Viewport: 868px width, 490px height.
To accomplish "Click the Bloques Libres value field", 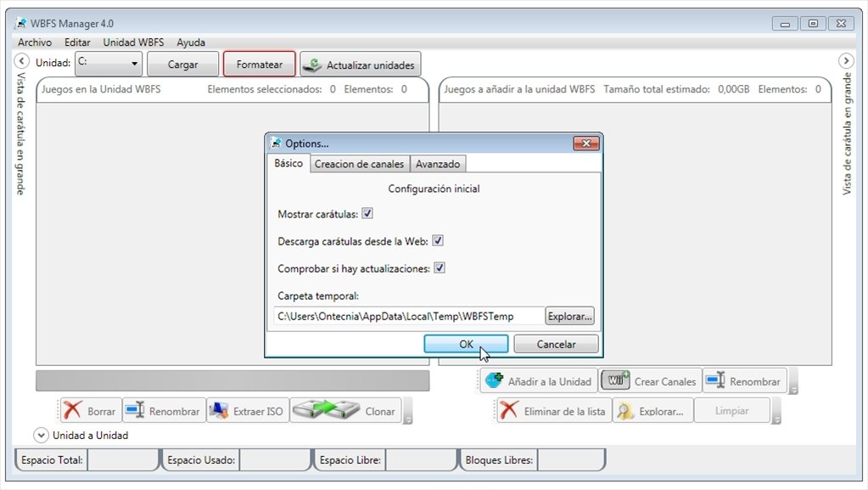I will [x=571, y=459].
